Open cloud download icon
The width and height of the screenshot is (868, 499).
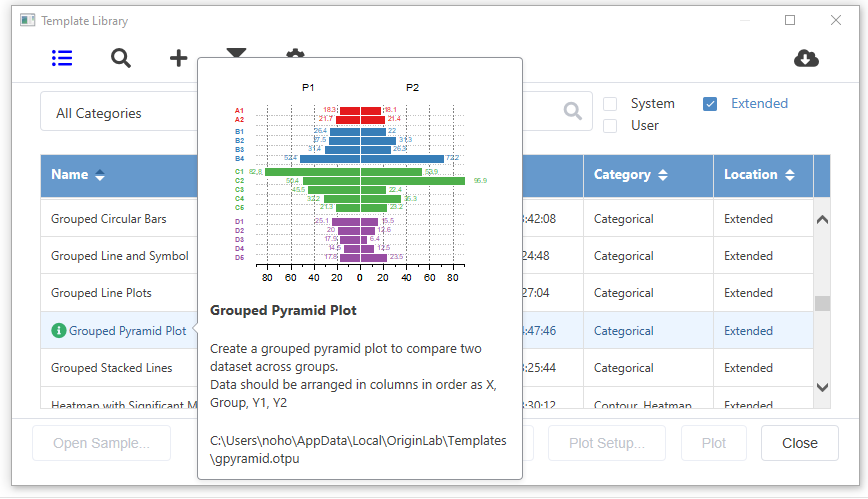click(x=806, y=58)
